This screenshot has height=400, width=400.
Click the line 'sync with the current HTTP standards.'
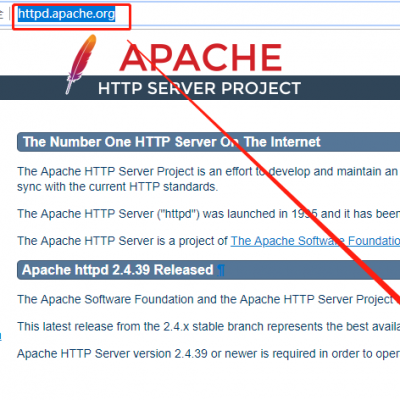pos(117,187)
